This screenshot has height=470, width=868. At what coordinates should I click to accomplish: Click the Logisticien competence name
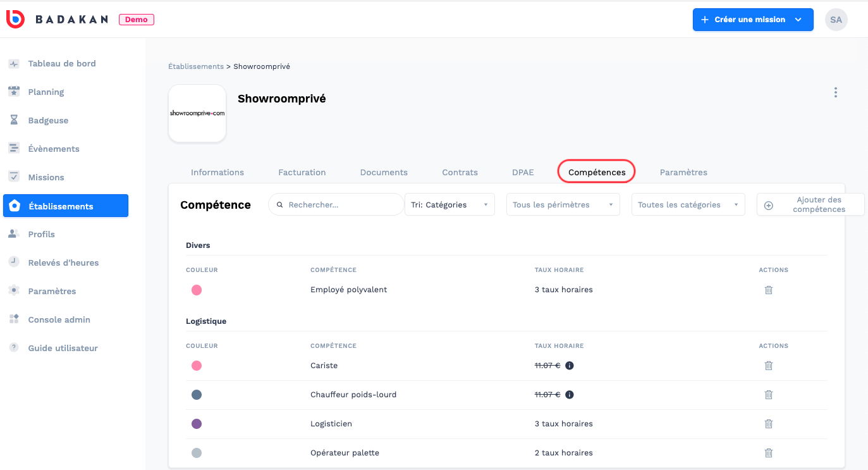(x=331, y=424)
